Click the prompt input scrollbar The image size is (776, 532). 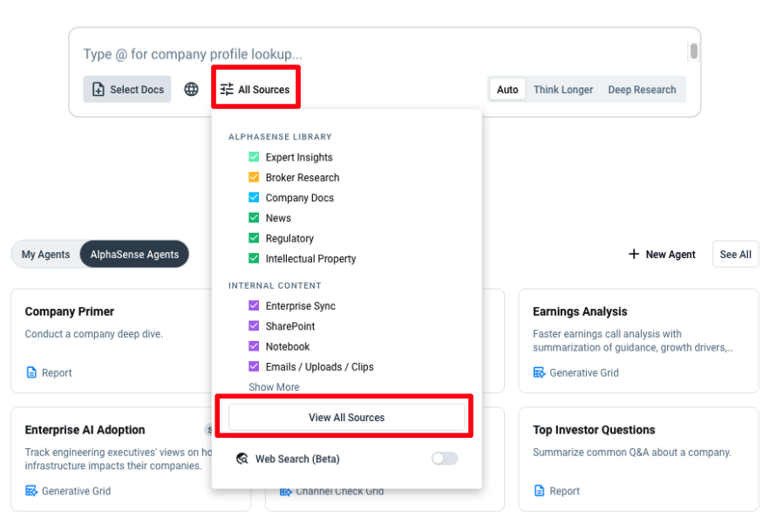pyautogui.click(x=694, y=51)
